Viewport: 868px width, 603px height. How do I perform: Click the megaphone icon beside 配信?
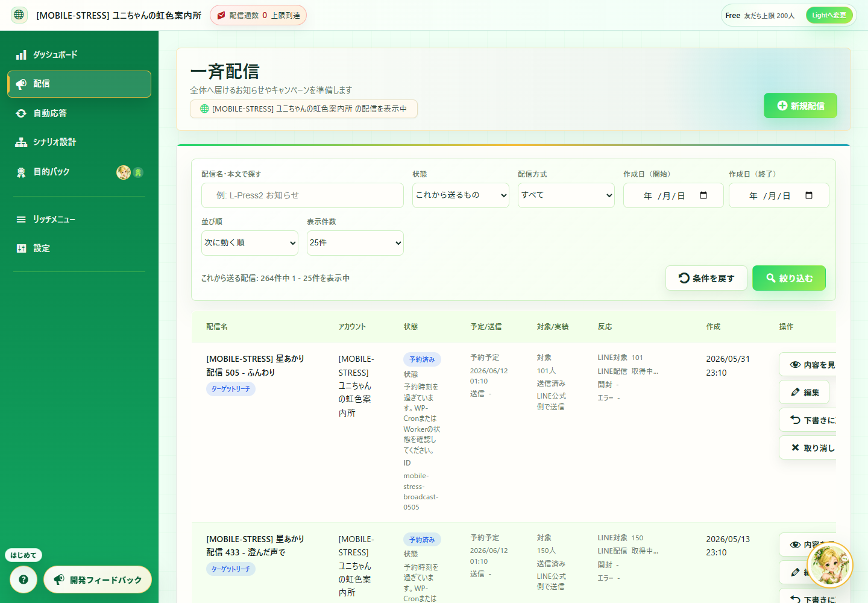coord(21,84)
